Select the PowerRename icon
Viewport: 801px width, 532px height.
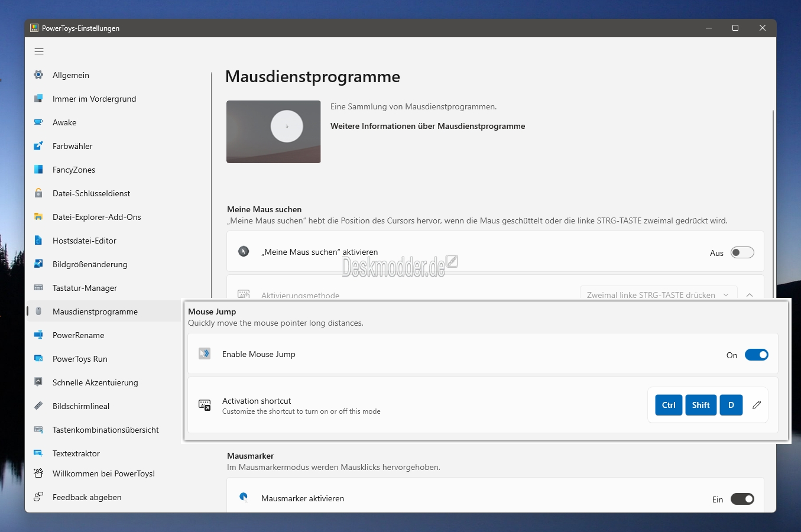coord(38,335)
